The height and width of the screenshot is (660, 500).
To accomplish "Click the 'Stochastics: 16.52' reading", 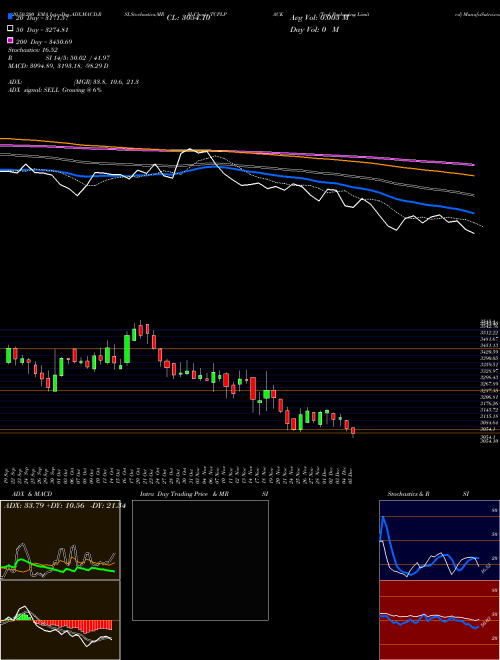I will click(33, 50).
